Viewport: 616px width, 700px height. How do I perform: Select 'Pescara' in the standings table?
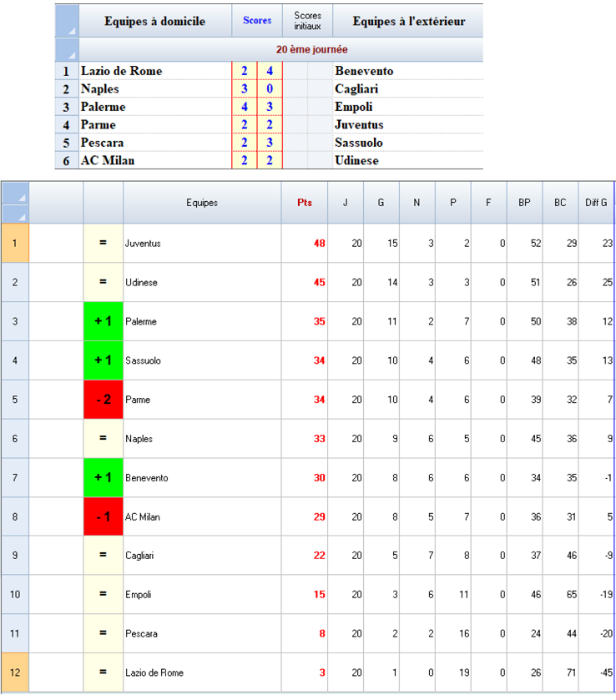point(202,633)
